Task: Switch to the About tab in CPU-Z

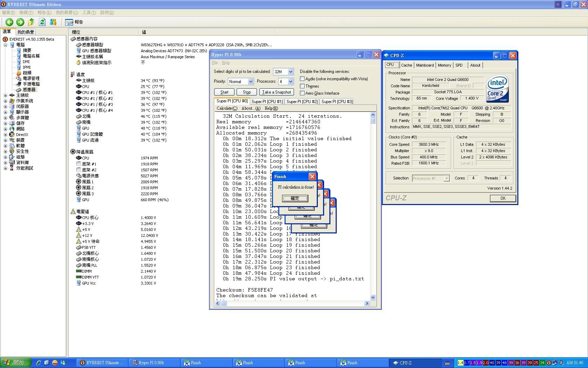Action: 475,65
